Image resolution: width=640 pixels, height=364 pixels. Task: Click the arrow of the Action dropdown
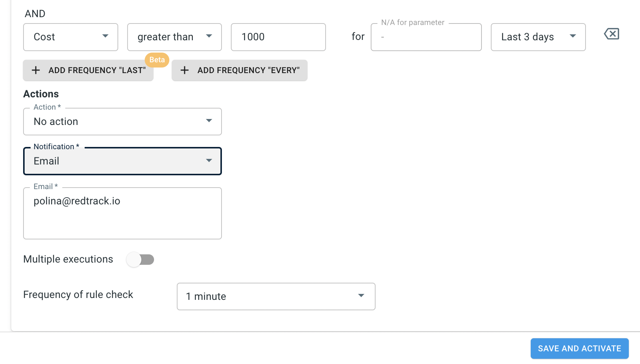pyautogui.click(x=209, y=120)
